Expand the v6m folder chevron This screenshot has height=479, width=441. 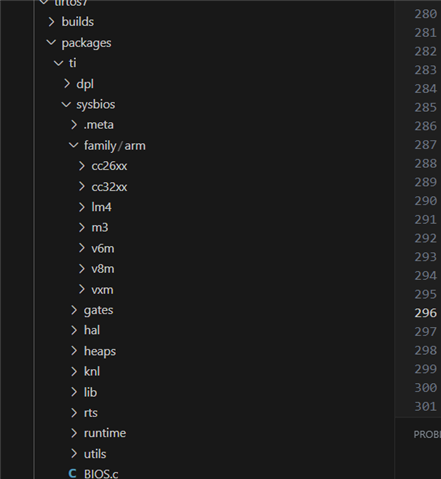82,248
